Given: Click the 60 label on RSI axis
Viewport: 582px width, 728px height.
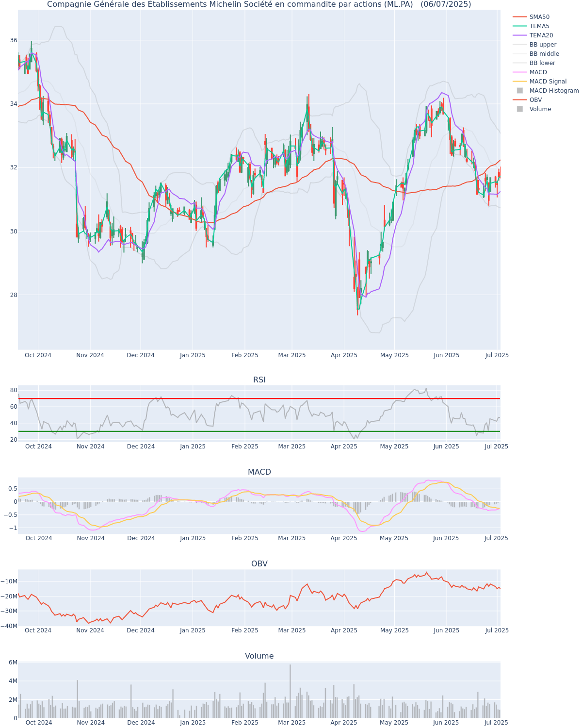Looking at the screenshot, I should (14, 407).
